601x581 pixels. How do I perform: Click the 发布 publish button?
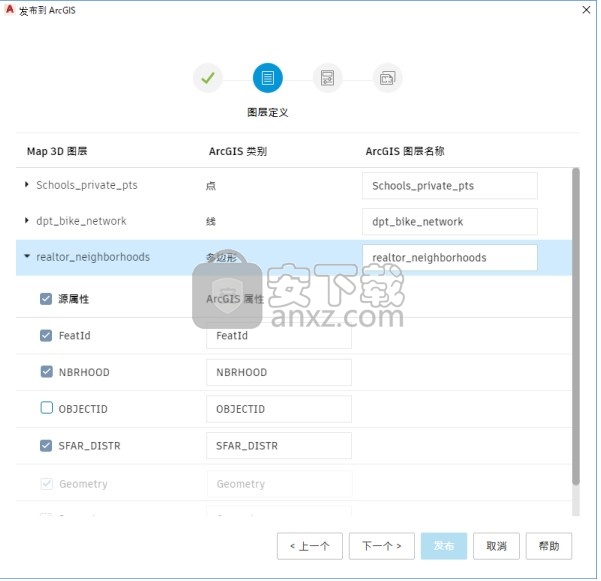(x=444, y=546)
